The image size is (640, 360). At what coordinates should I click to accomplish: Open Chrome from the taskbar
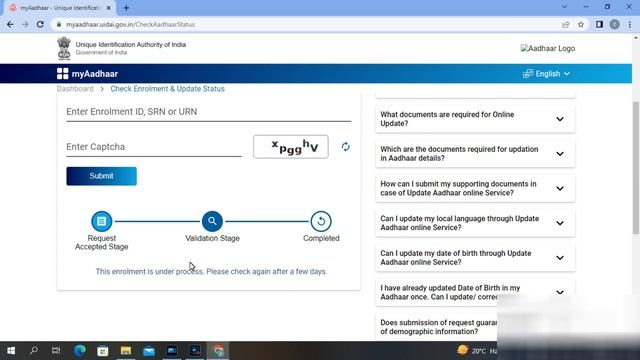(218, 351)
